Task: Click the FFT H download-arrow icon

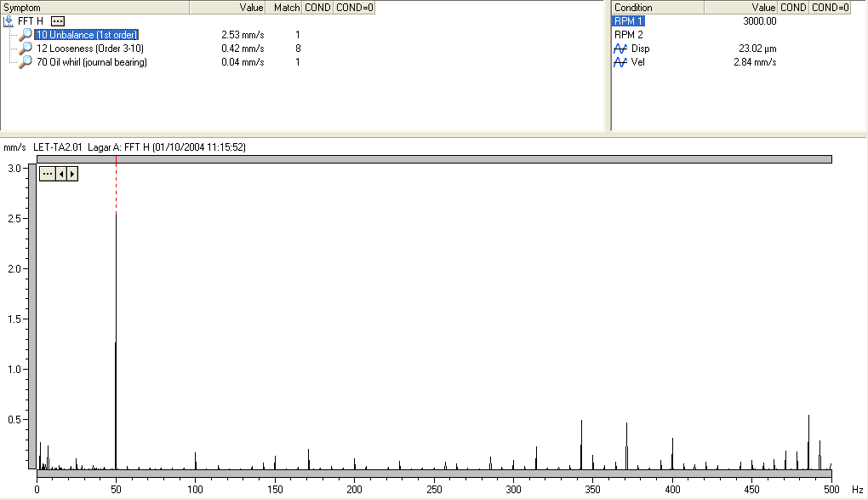Action: point(9,20)
